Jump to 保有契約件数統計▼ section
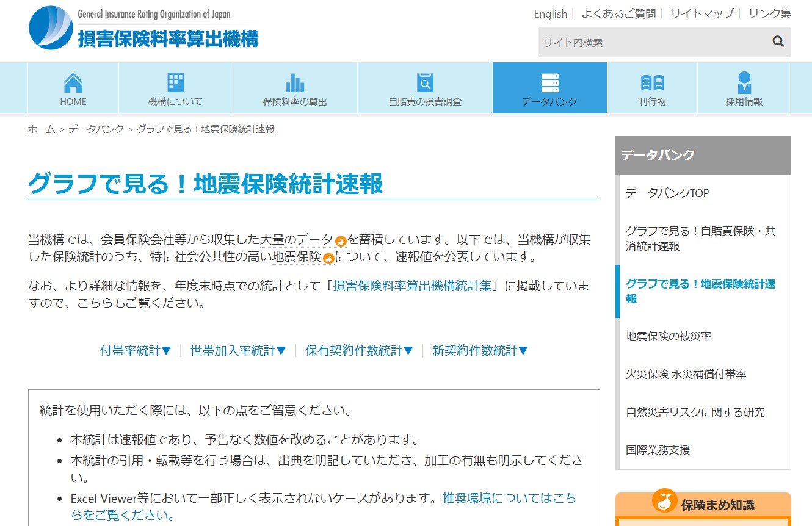Screen dimensions: 812x526 tap(359, 350)
